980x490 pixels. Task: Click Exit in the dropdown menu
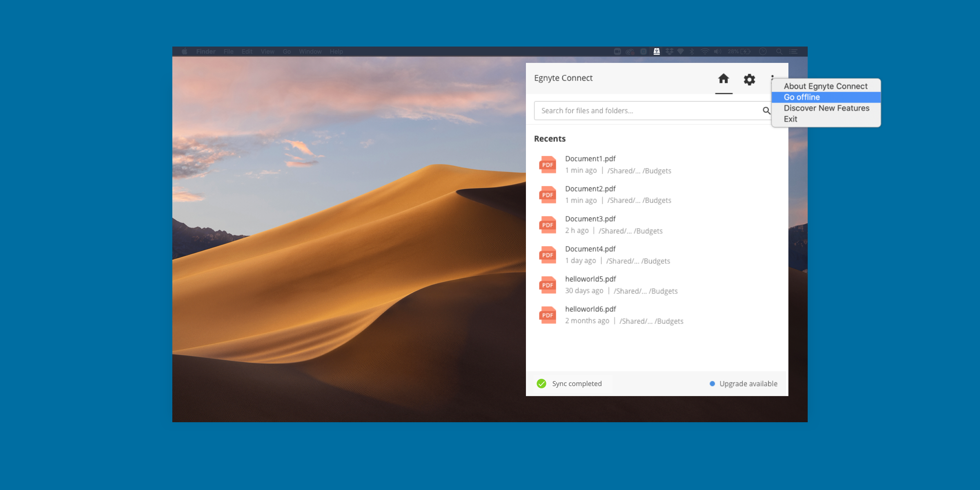coord(790,119)
